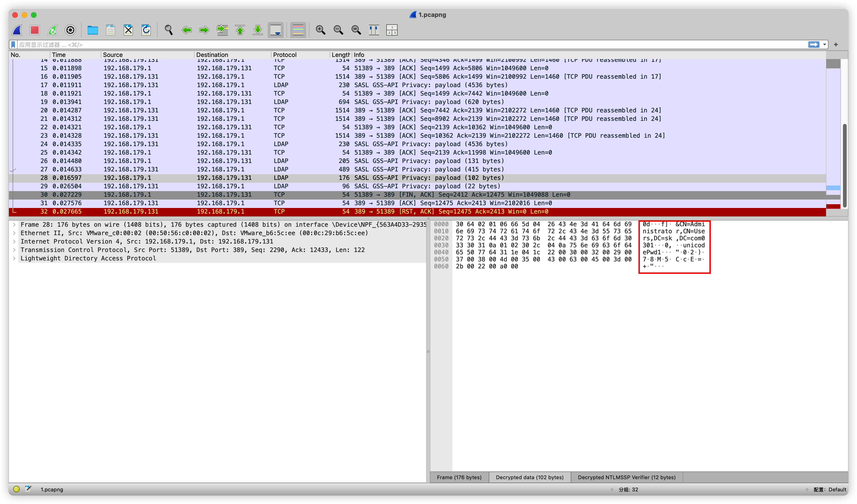Expand the Frame 28 tree row
This screenshot has width=857, height=504.
(14, 225)
